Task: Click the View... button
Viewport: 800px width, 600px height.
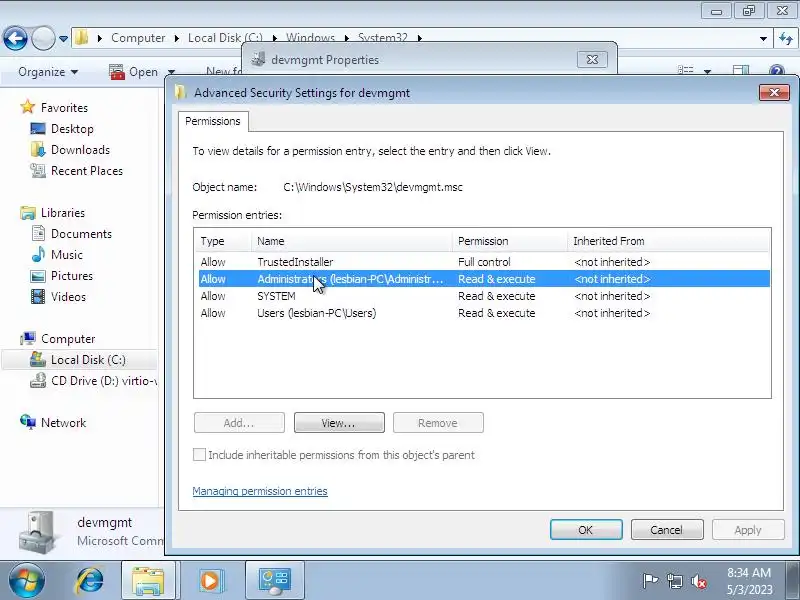Action: (x=339, y=423)
